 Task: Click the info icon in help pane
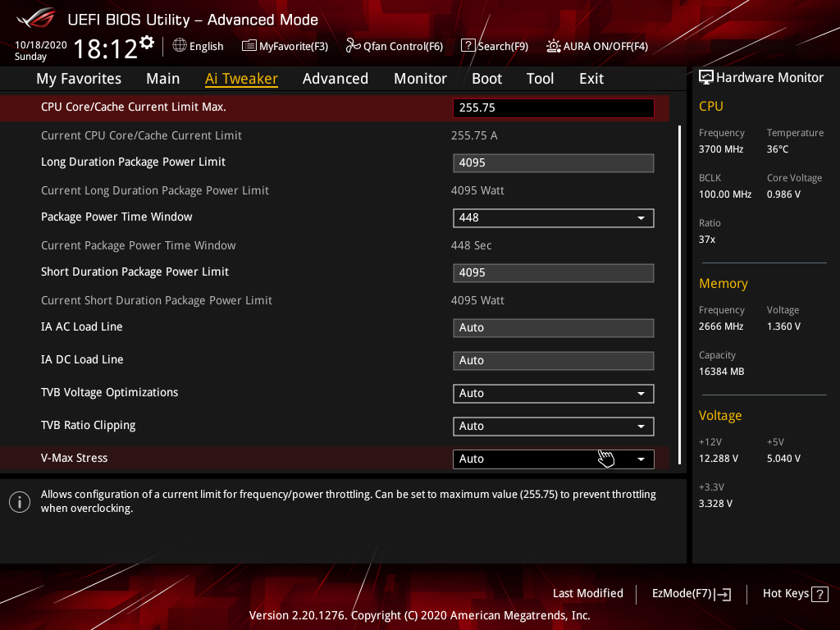point(20,502)
